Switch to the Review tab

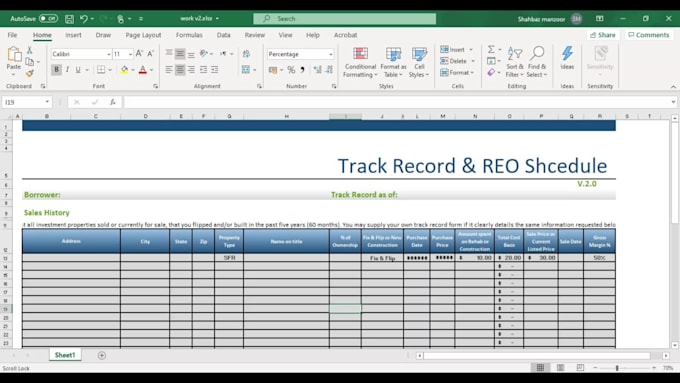point(255,35)
